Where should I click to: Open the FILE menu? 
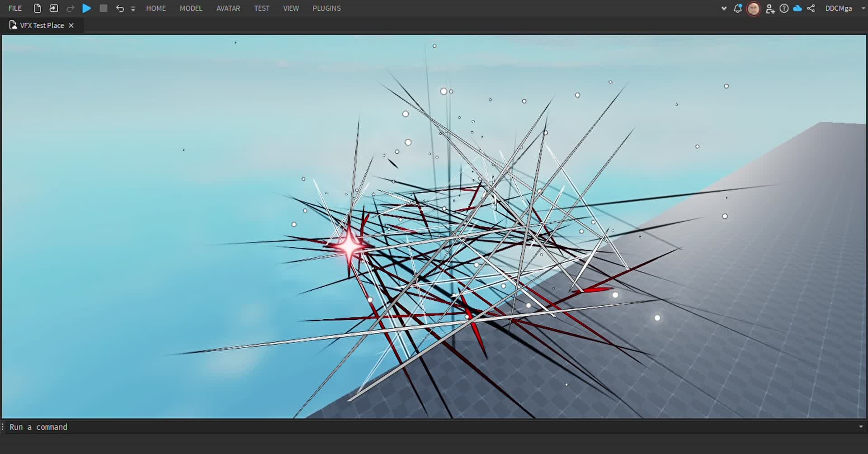(14, 8)
